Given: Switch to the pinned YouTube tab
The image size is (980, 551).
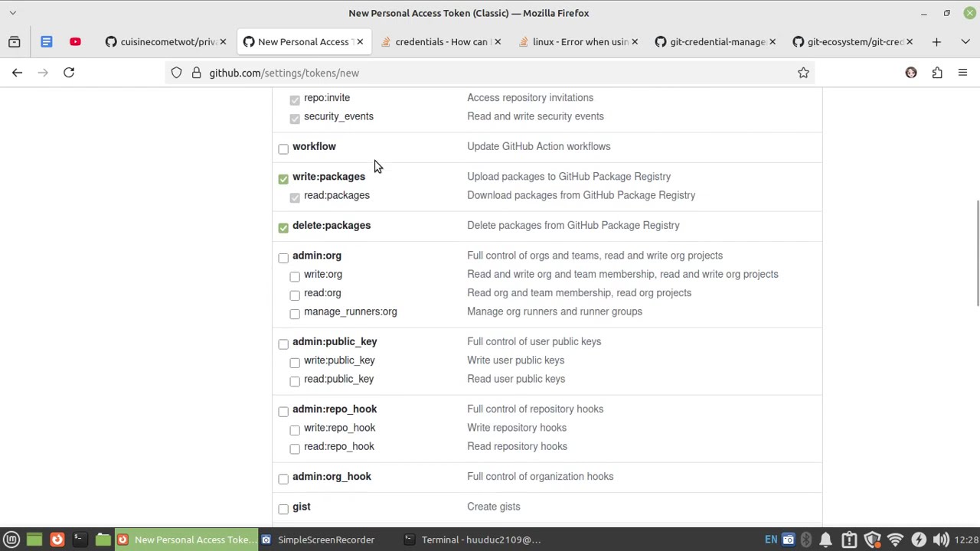Looking at the screenshot, I should coord(75,42).
